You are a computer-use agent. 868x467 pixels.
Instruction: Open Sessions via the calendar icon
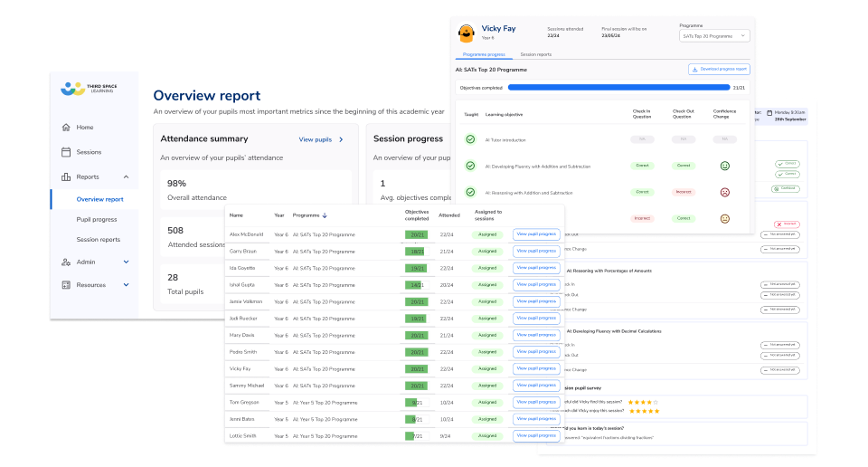(x=66, y=152)
